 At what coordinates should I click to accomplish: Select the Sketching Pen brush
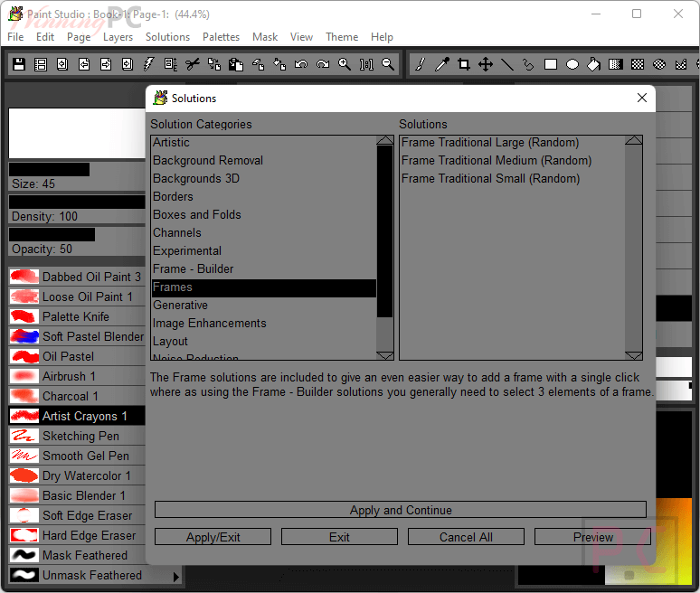pyautogui.click(x=77, y=436)
